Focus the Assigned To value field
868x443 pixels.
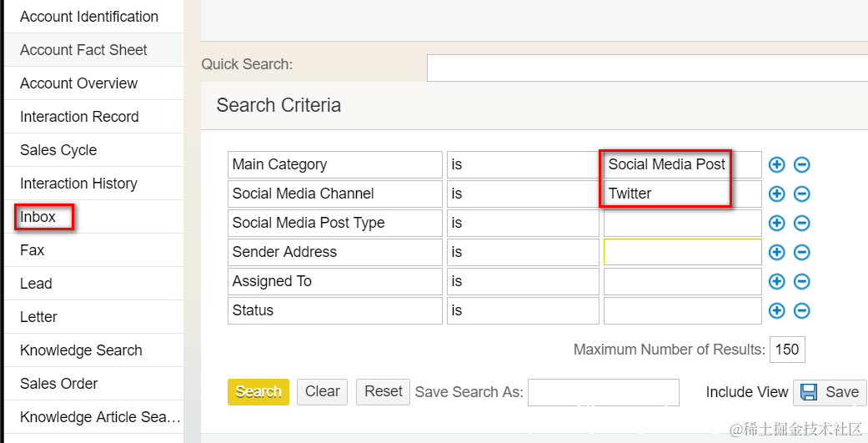[683, 281]
